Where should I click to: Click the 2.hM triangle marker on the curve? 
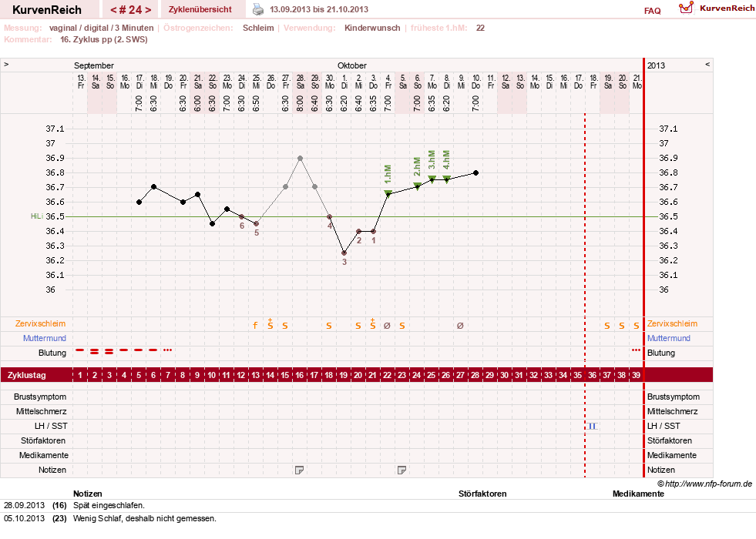coord(417,186)
